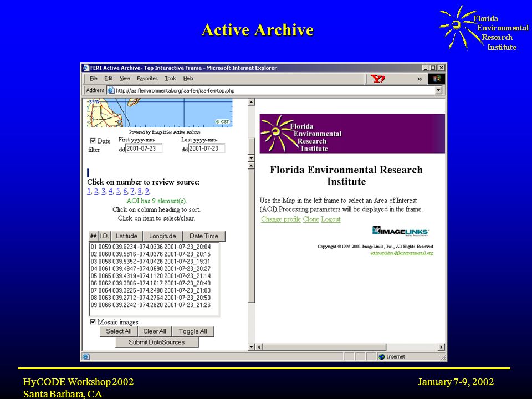This screenshot has width=532, height=399.
Task: Click source number 7 link
Action: point(132,191)
